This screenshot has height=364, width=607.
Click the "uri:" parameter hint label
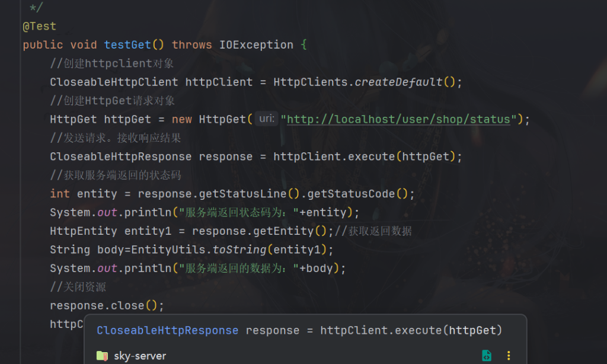(x=267, y=119)
